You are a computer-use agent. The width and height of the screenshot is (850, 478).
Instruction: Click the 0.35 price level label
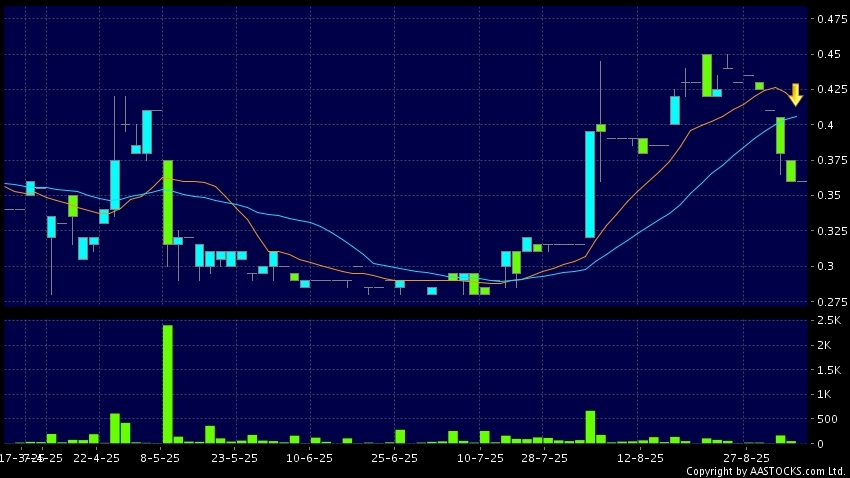(x=829, y=195)
